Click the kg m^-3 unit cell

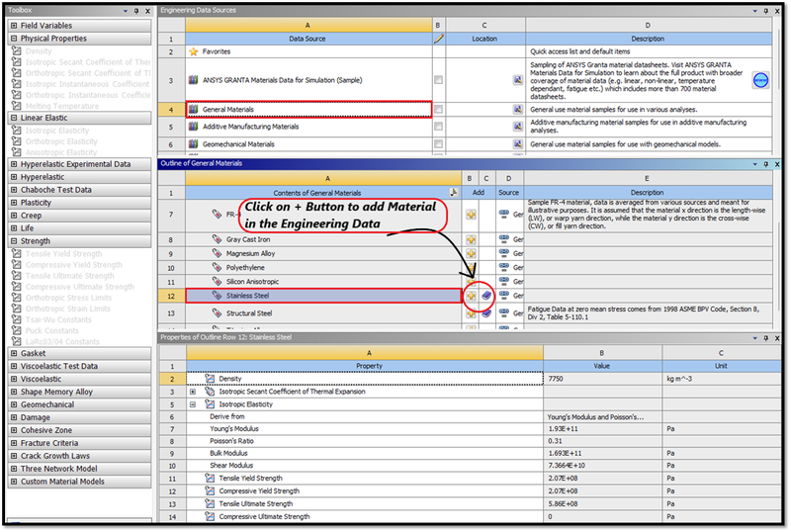click(722, 379)
